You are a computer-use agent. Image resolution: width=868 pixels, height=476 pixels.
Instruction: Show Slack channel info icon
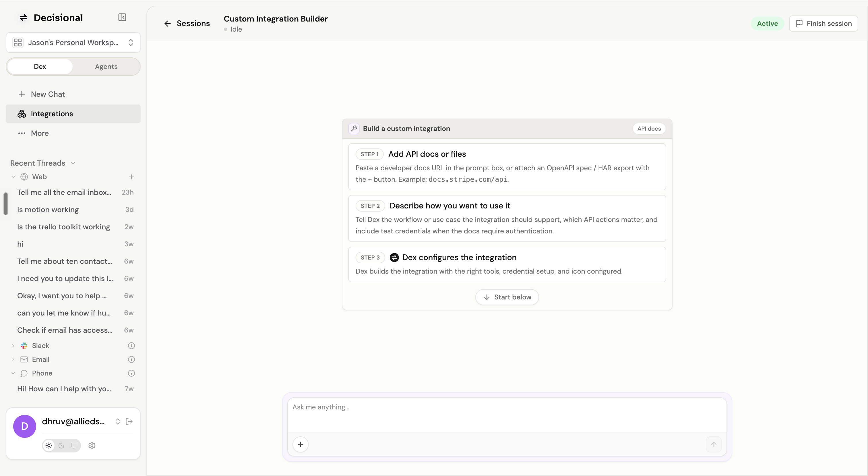click(x=131, y=346)
